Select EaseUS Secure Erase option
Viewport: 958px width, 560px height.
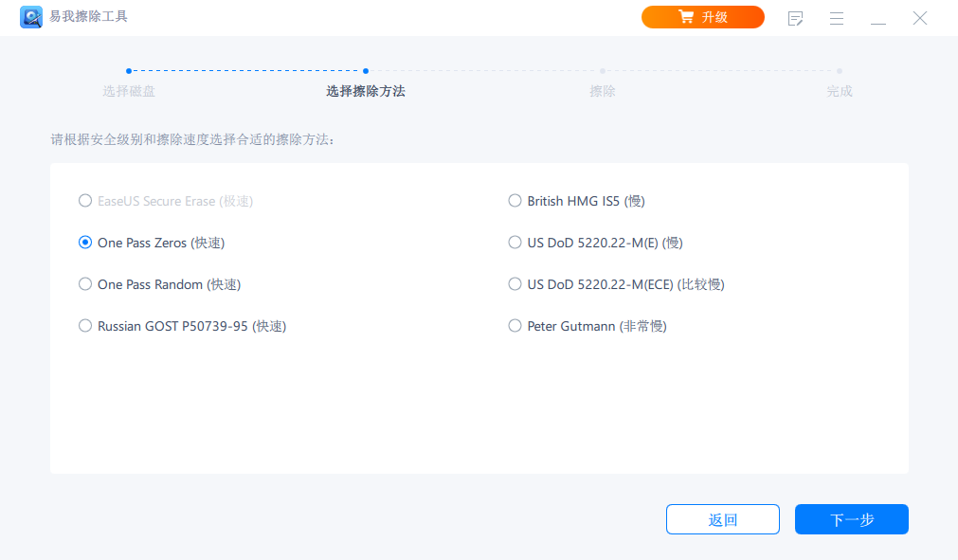click(85, 201)
